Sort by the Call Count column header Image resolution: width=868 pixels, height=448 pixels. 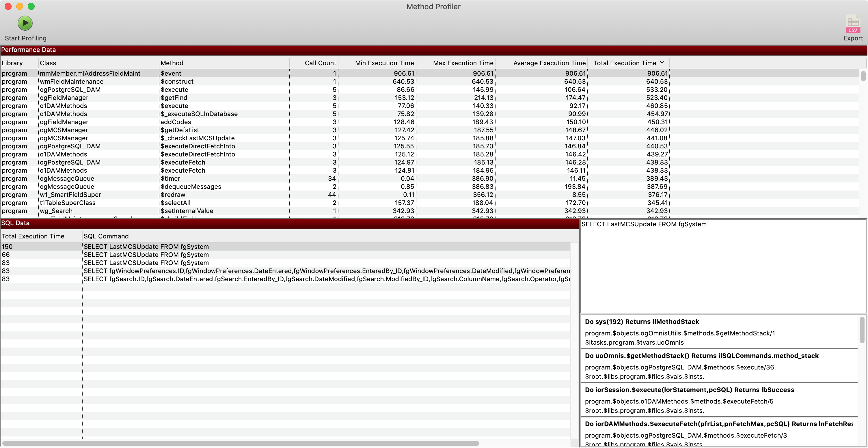pyautogui.click(x=320, y=63)
